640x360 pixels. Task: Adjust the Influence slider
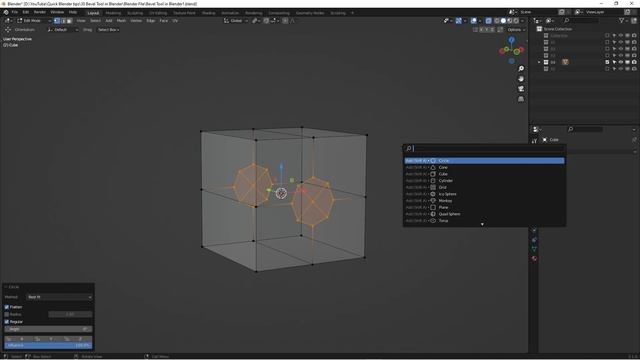(x=48, y=345)
